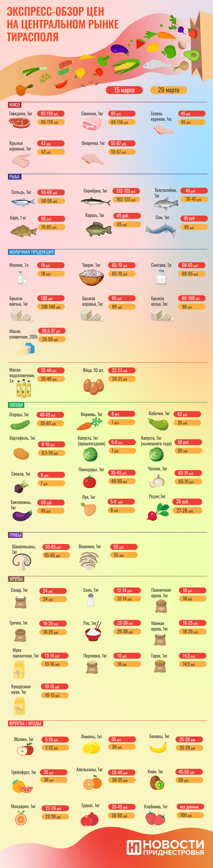Select the orange 29 марта date label

[168, 90]
